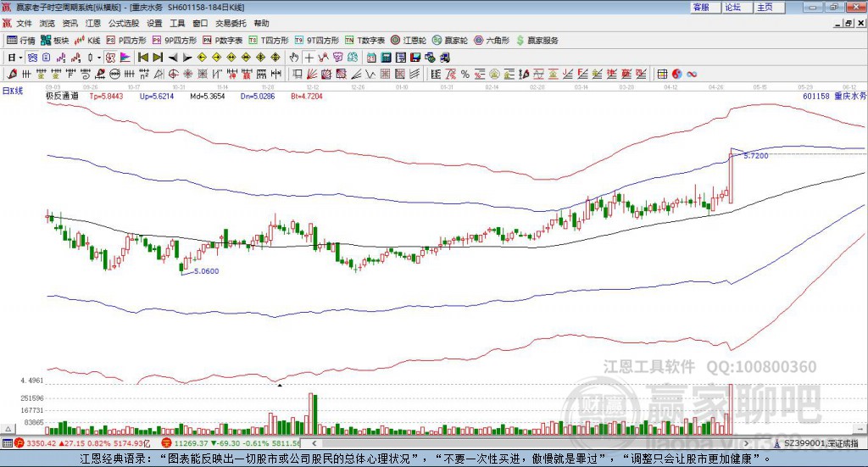
Task: Open the T四方形 tool
Action: pos(269,41)
